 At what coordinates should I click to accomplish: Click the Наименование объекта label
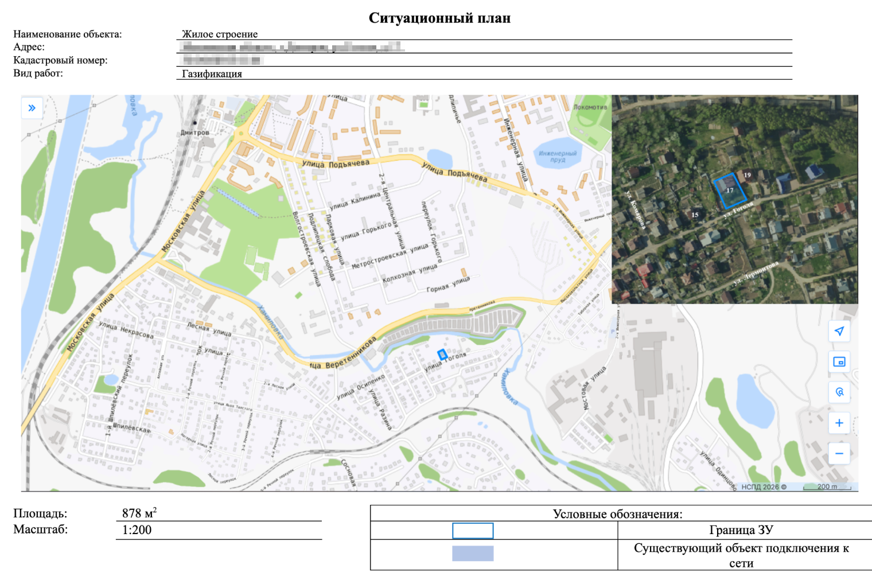click(68, 34)
